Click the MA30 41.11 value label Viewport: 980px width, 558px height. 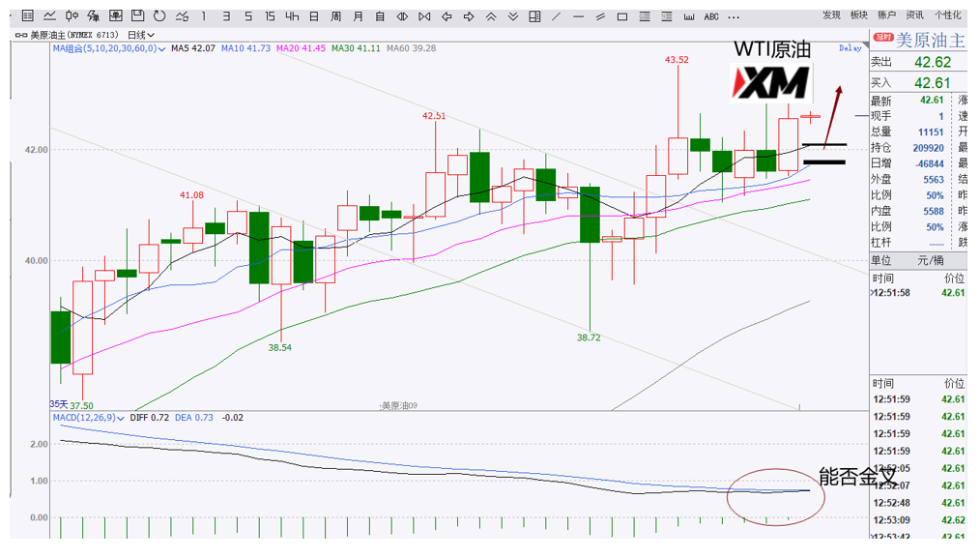point(356,48)
